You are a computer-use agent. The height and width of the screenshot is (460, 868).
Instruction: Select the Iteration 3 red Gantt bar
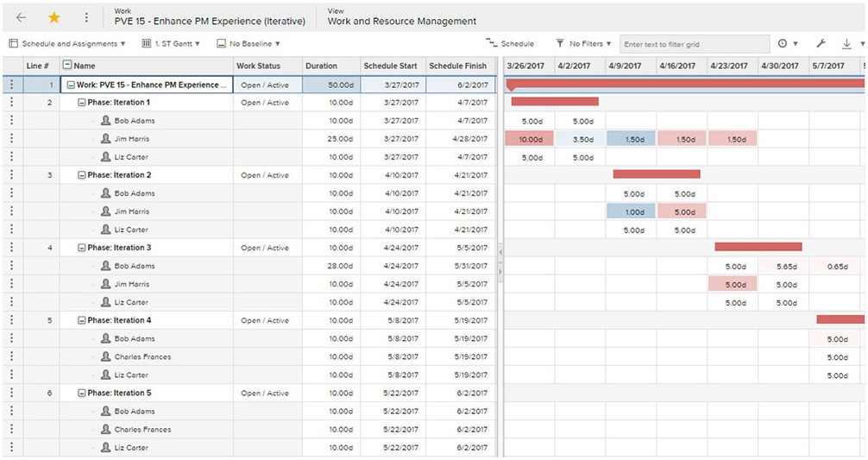click(758, 246)
